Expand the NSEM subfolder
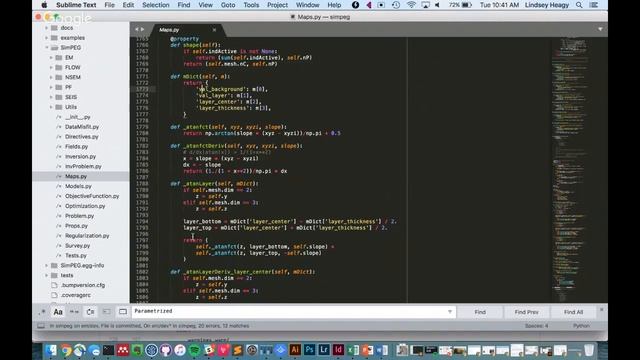The width and height of the screenshot is (640, 360). click(x=51, y=77)
